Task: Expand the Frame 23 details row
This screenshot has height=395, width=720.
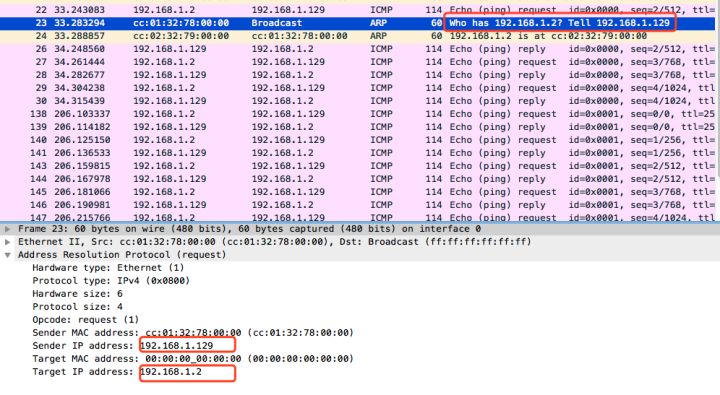Action: click(7, 229)
